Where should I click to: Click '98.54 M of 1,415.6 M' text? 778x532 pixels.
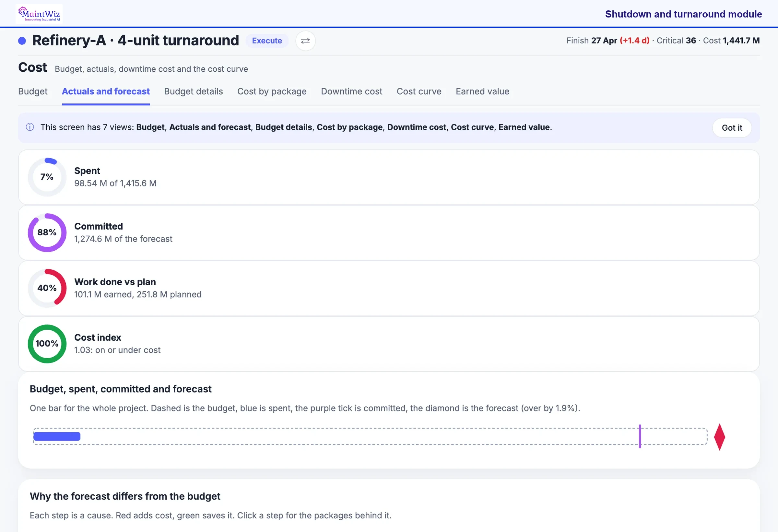pyautogui.click(x=115, y=183)
